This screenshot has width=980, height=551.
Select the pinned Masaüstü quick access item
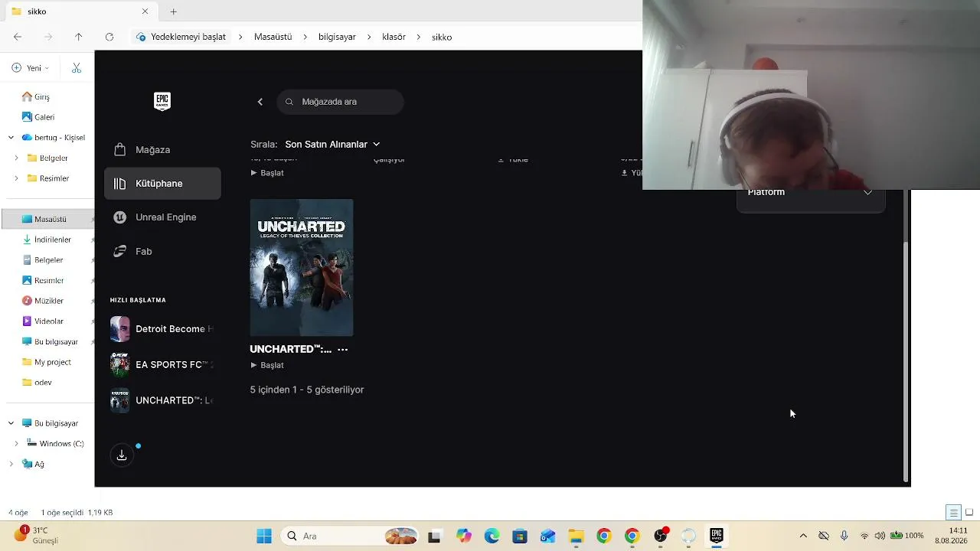(x=47, y=219)
